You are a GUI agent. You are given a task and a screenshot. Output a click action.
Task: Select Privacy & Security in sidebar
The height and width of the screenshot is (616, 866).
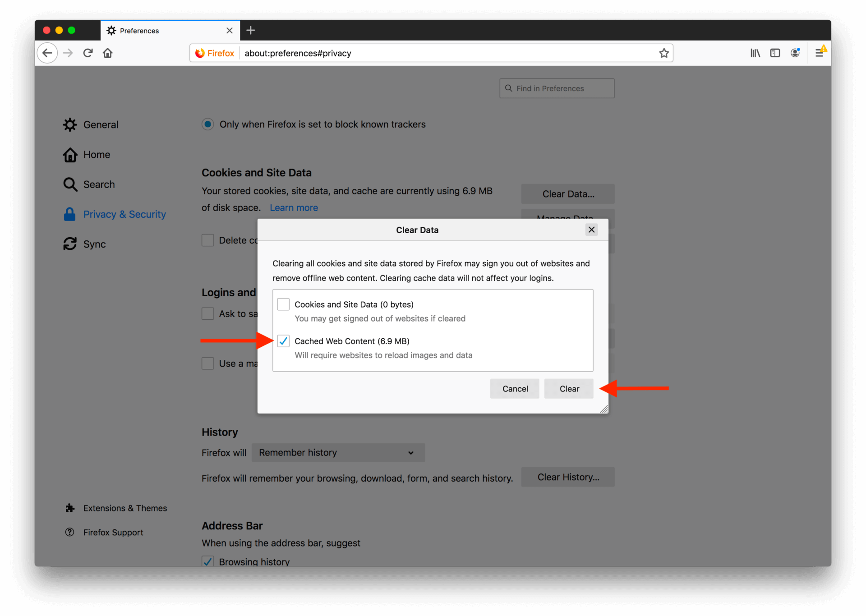click(124, 214)
